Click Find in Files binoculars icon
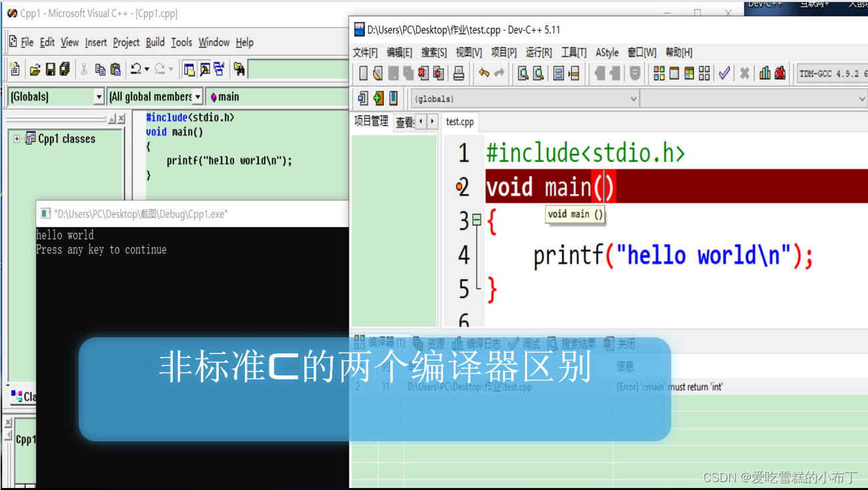The height and width of the screenshot is (490, 868). 240,69
